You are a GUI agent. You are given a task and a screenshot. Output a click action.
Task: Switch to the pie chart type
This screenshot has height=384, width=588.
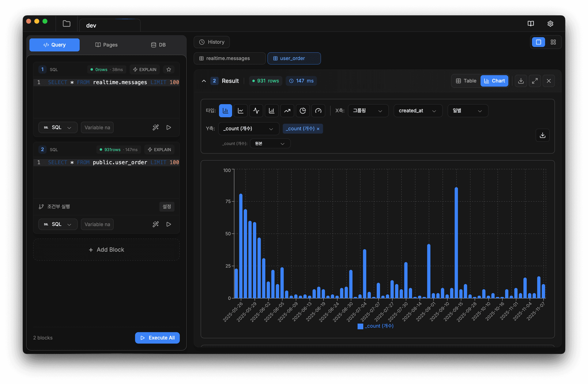point(303,111)
